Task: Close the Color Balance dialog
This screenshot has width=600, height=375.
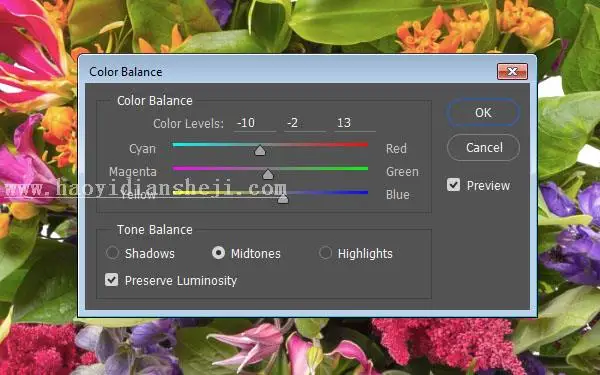Action: (512, 71)
